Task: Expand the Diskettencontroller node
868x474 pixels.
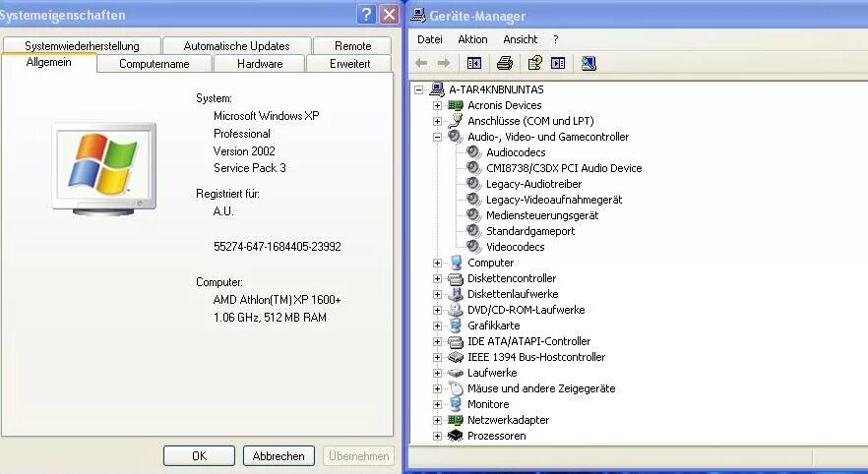Action: coord(437,278)
